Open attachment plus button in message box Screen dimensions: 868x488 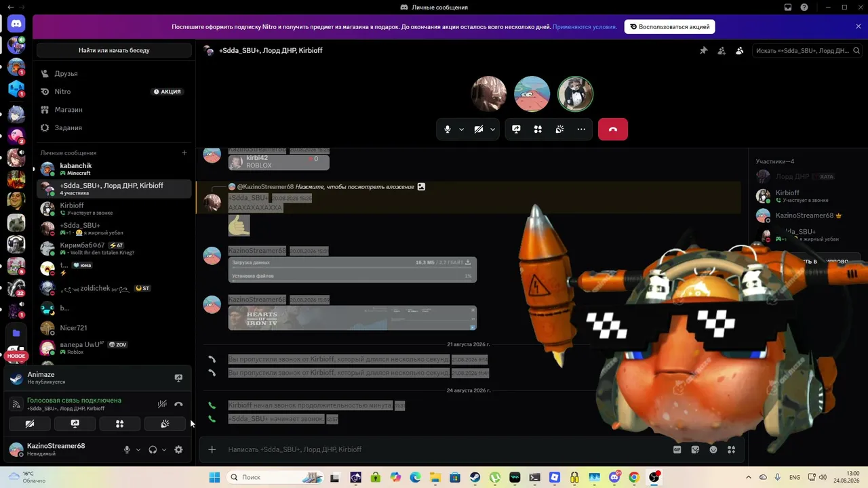[x=212, y=449]
